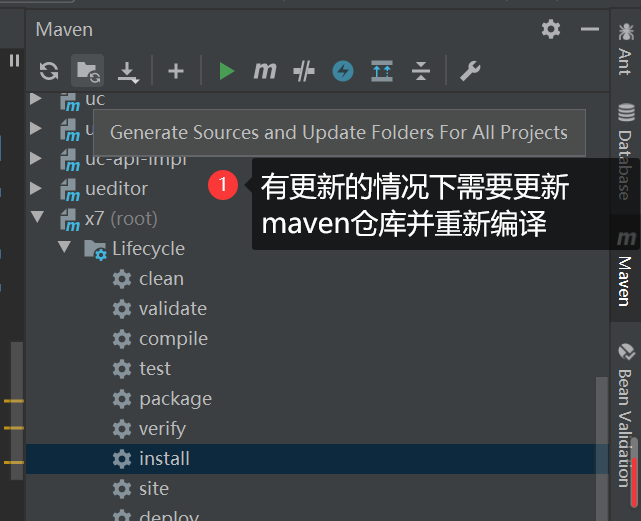Image resolution: width=641 pixels, height=521 pixels.
Task: Click pause icon in left gutter
Action: (x=14, y=61)
